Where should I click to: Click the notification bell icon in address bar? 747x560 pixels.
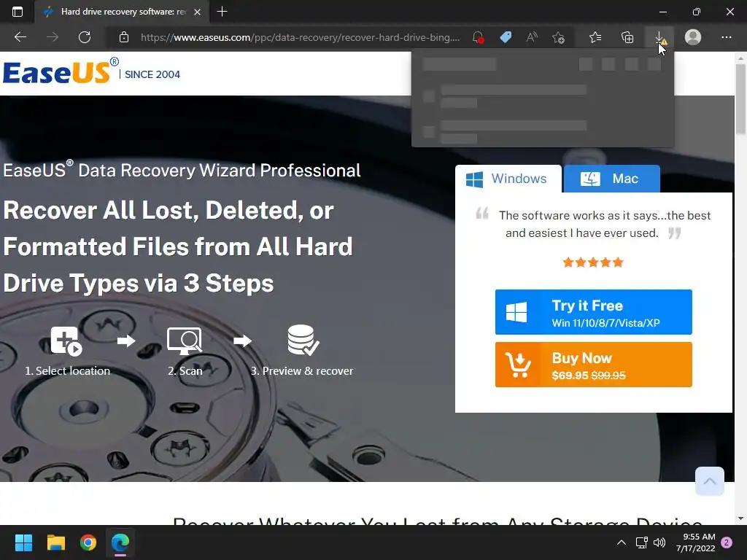479,37
